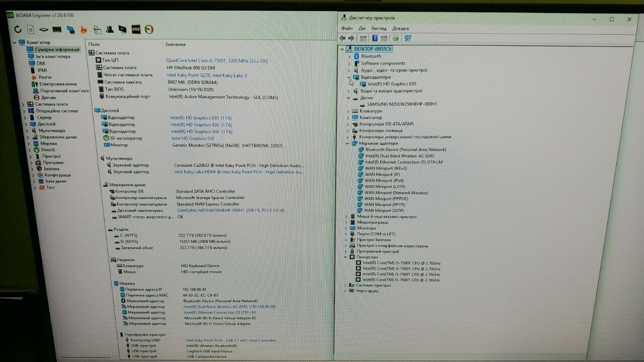
Task: Click the SensorPanel gauge icon in toolbar
Action: [x=149, y=30]
